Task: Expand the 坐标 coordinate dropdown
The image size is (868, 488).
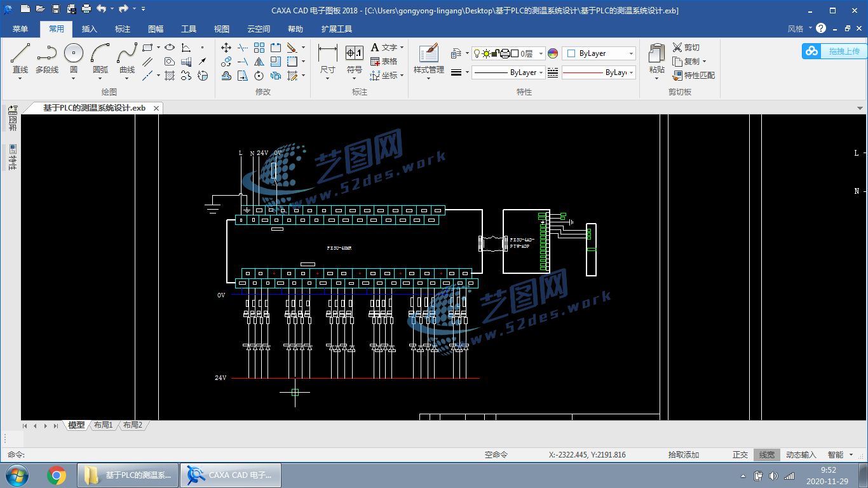Action: [x=402, y=76]
